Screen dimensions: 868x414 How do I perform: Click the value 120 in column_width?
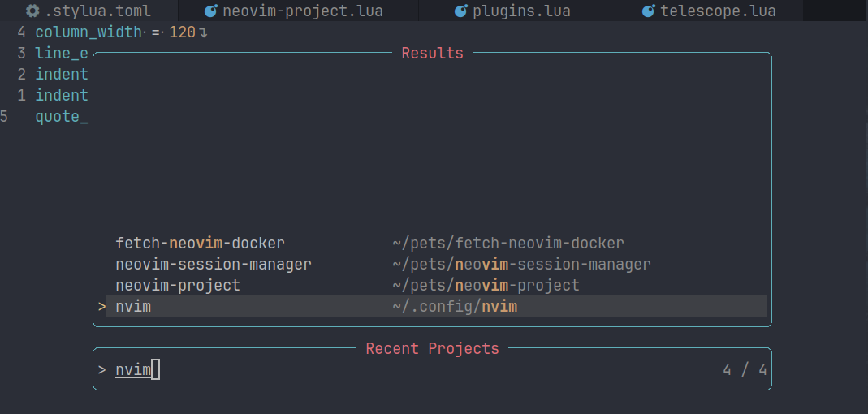click(x=182, y=32)
